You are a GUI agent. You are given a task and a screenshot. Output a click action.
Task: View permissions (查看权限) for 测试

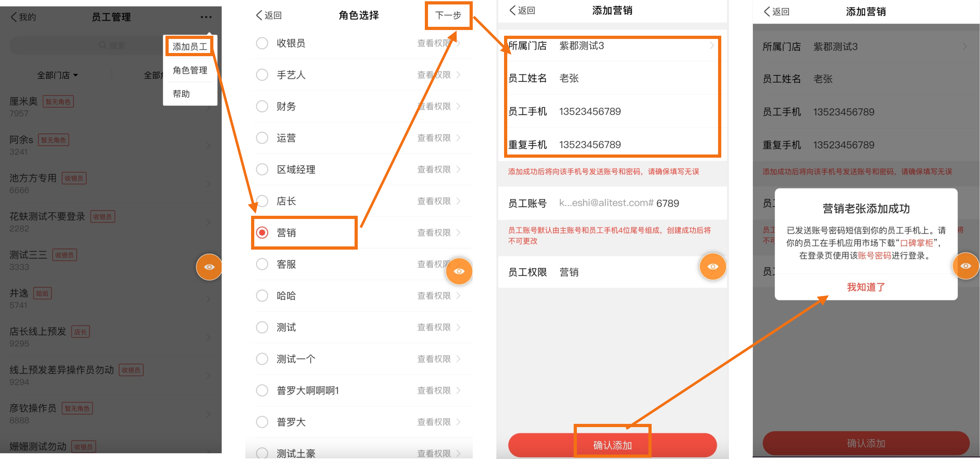tap(434, 327)
